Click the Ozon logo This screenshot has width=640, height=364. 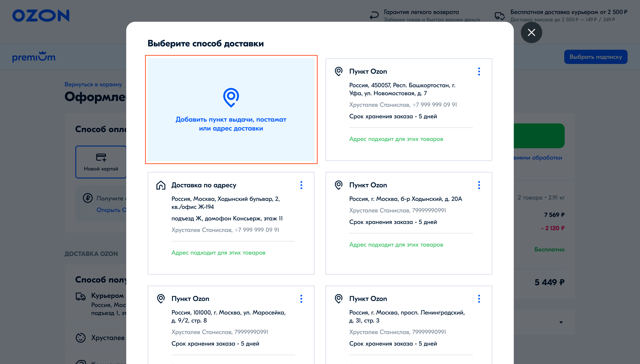pyautogui.click(x=41, y=16)
